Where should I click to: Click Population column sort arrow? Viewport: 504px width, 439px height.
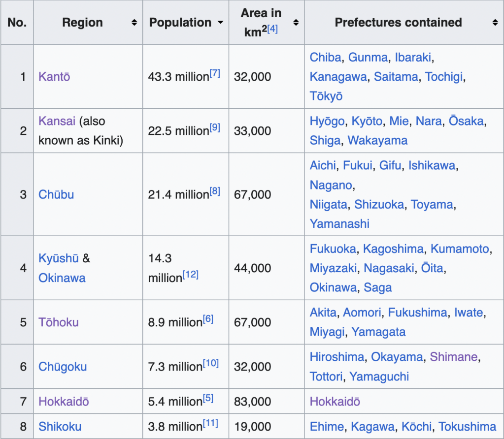point(220,23)
